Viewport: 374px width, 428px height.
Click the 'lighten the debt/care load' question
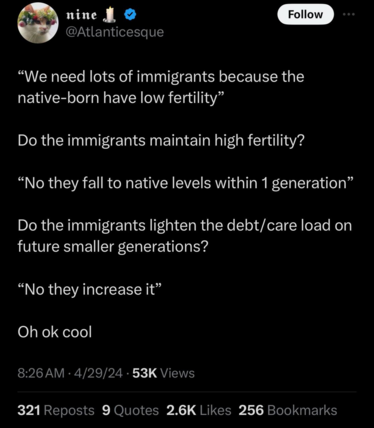(185, 236)
